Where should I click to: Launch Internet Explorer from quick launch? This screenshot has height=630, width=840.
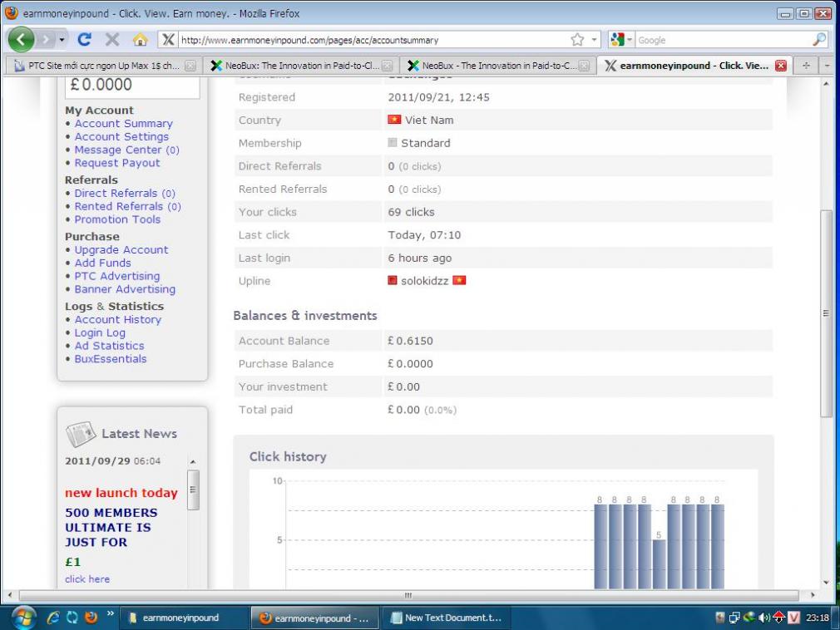click(x=53, y=618)
